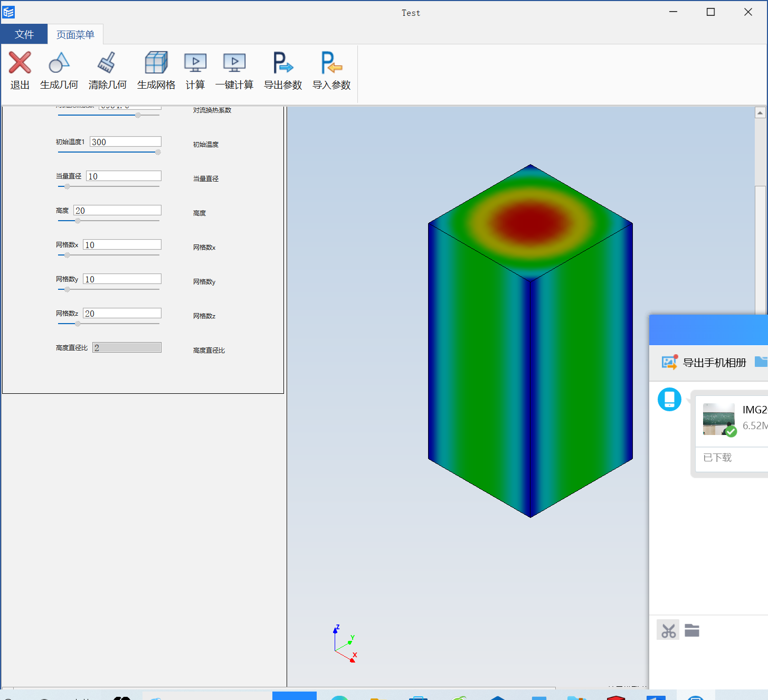This screenshot has height=700, width=768.
Task: Click the 当量直径 description label on right
Action: coord(206,178)
